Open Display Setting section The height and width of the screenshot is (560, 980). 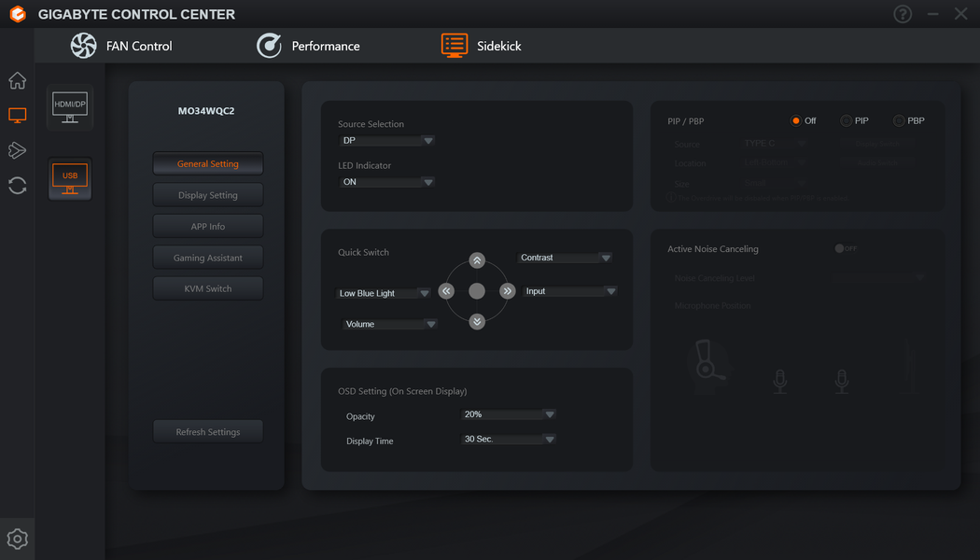(x=208, y=195)
